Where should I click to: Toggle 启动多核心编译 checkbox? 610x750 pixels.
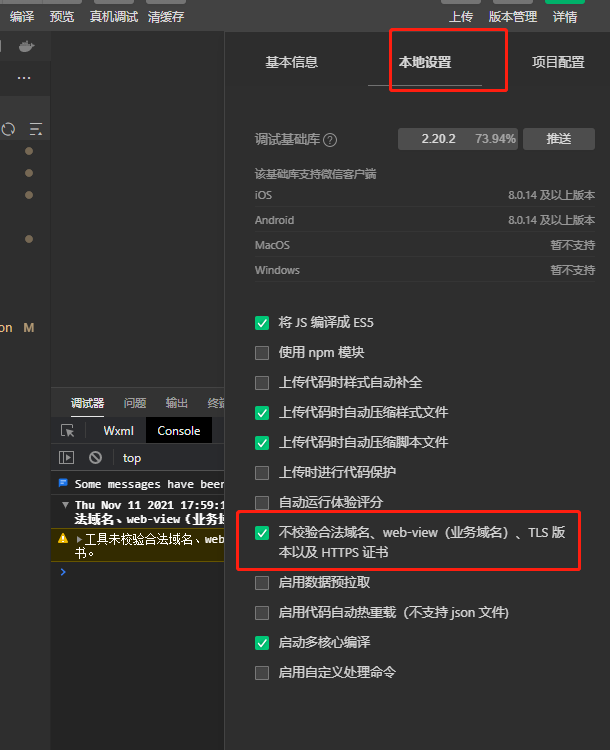262,643
